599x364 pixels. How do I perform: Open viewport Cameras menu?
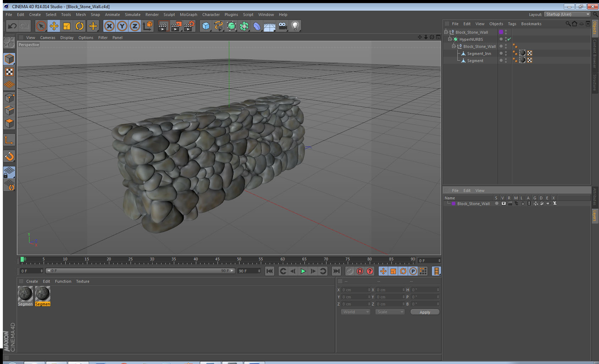[48, 38]
